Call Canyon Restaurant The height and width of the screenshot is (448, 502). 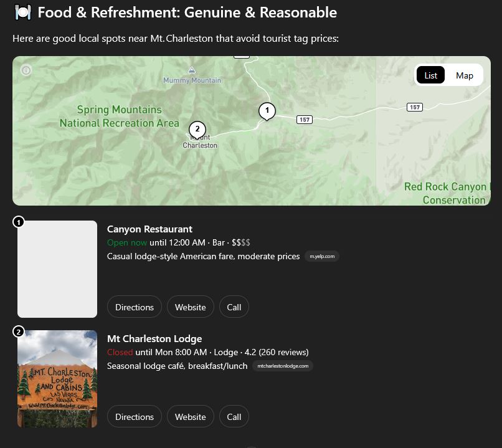pyautogui.click(x=234, y=307)
